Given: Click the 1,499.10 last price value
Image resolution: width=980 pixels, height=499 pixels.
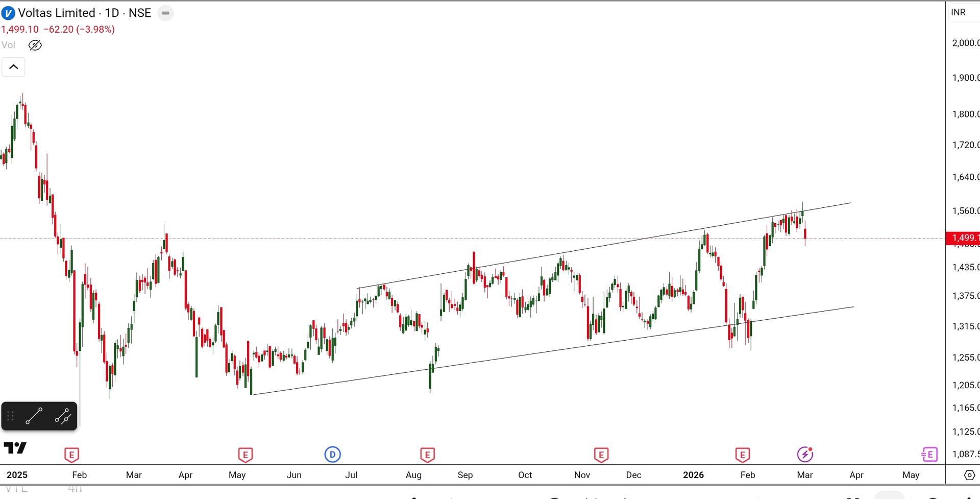Looking at the screenshot, I should [x=20, y=30].
